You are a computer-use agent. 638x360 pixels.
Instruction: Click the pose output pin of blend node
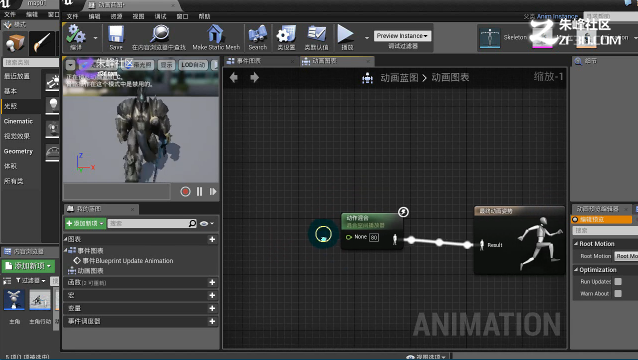tap(395, 239)
